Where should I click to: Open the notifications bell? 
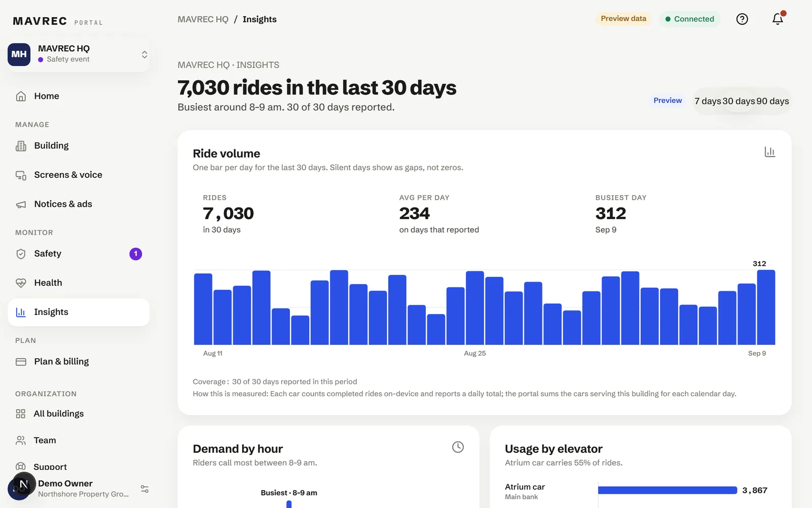coord(777,19)
